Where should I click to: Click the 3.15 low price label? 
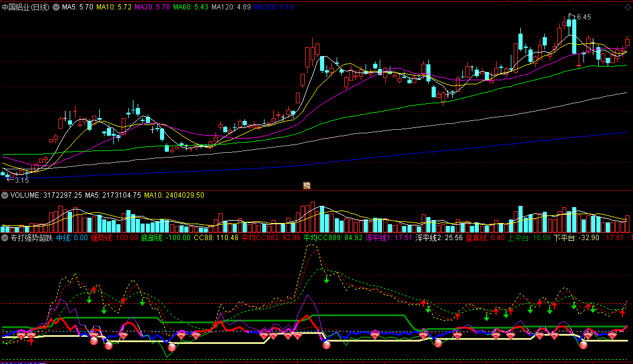pos(22,181)
